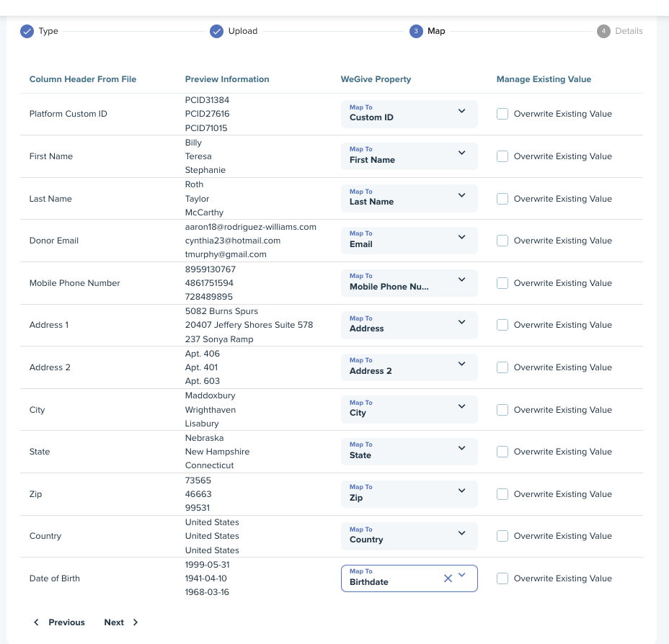Screen dimensions: 669x644
Task: Select the Details step label
Action: pos(629,31)
